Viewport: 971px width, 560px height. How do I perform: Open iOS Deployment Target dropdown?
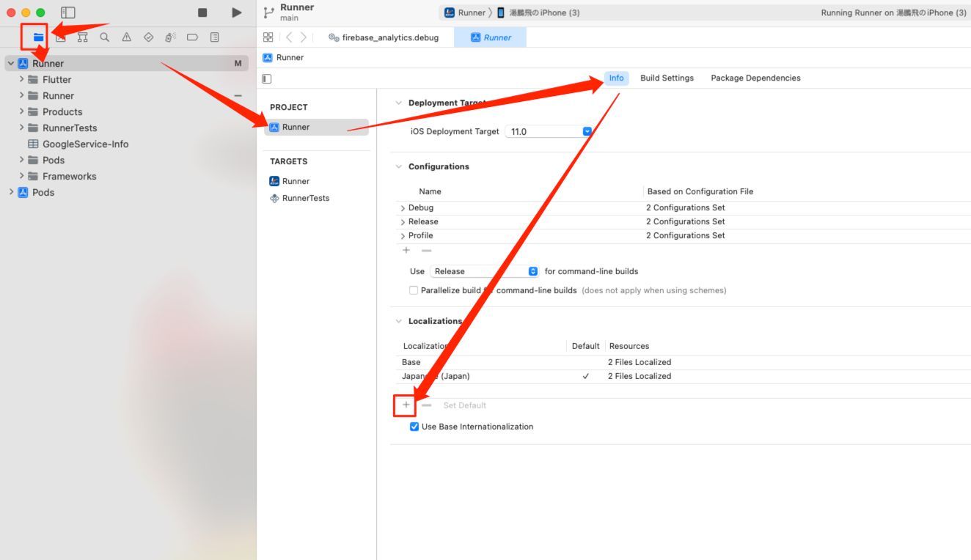pyautogui.click(x=549, y=132)
